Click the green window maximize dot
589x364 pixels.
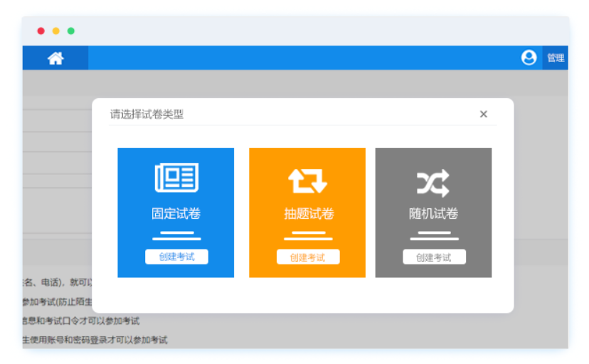pos(71,31)
